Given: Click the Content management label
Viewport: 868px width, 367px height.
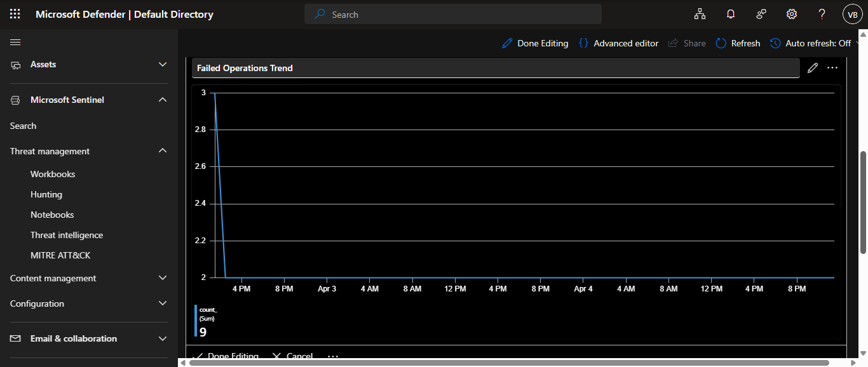Looking at the screenshot, I should [x=53, y=278].
